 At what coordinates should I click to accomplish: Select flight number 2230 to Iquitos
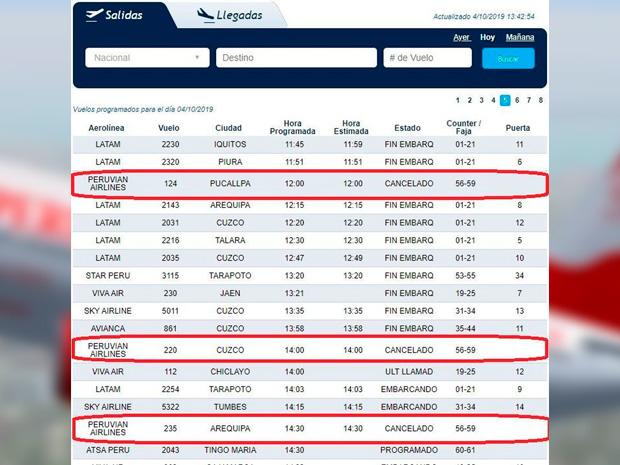[x=170, y=144]
